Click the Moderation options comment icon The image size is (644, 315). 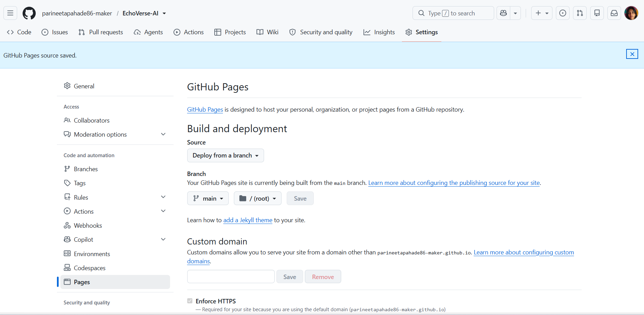click(67, 134)
